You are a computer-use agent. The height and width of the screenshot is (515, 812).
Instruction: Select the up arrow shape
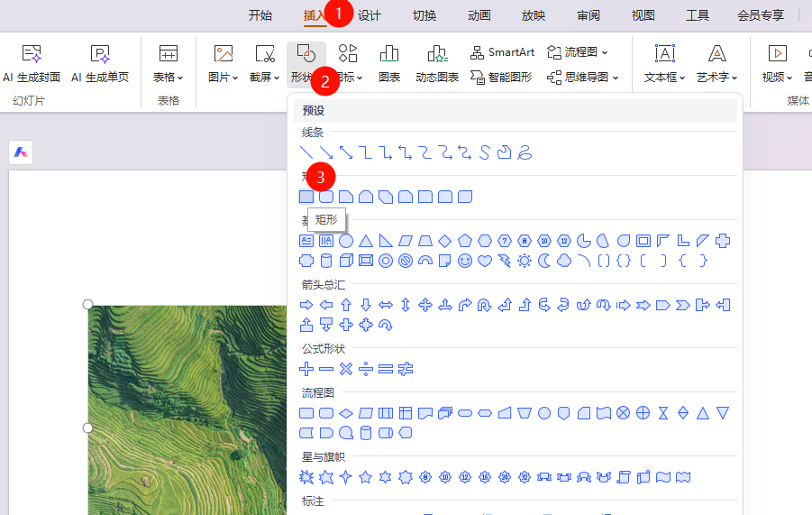[346, 305]
